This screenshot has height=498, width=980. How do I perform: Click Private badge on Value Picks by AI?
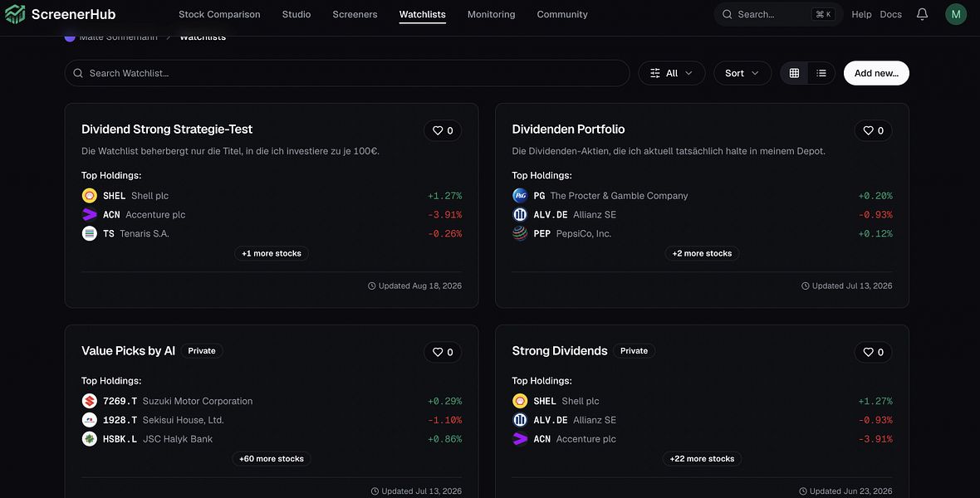(202, 351)
